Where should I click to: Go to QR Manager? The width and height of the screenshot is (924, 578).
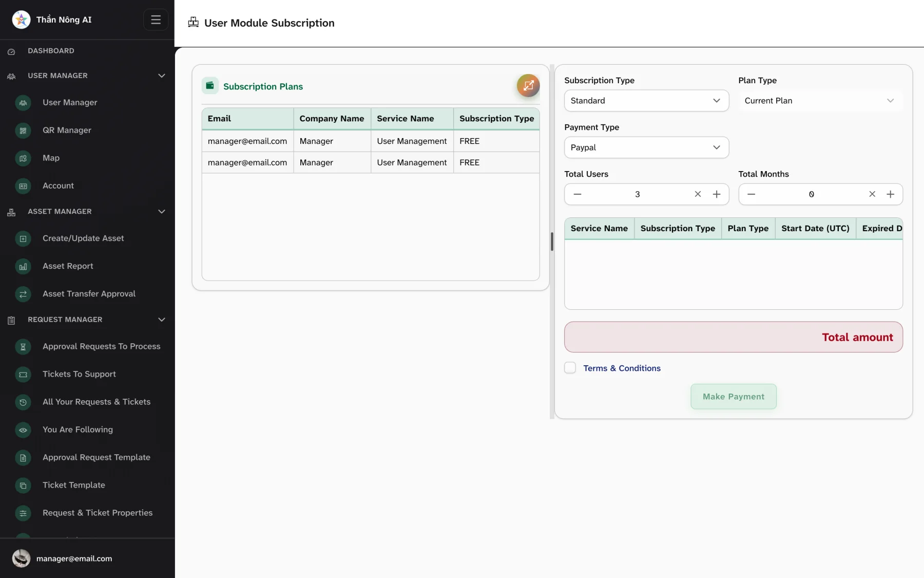[x=67, y=130]
